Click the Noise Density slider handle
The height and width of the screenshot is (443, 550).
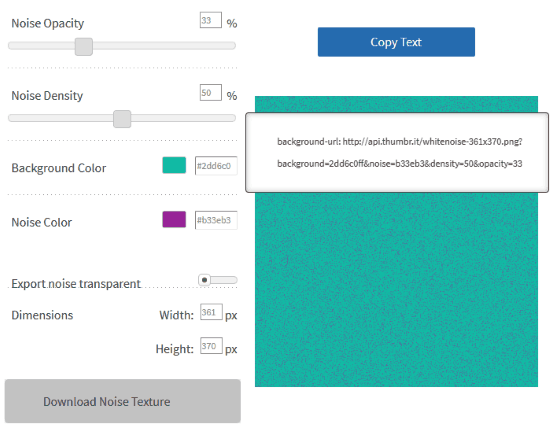(x=122, y=119)
